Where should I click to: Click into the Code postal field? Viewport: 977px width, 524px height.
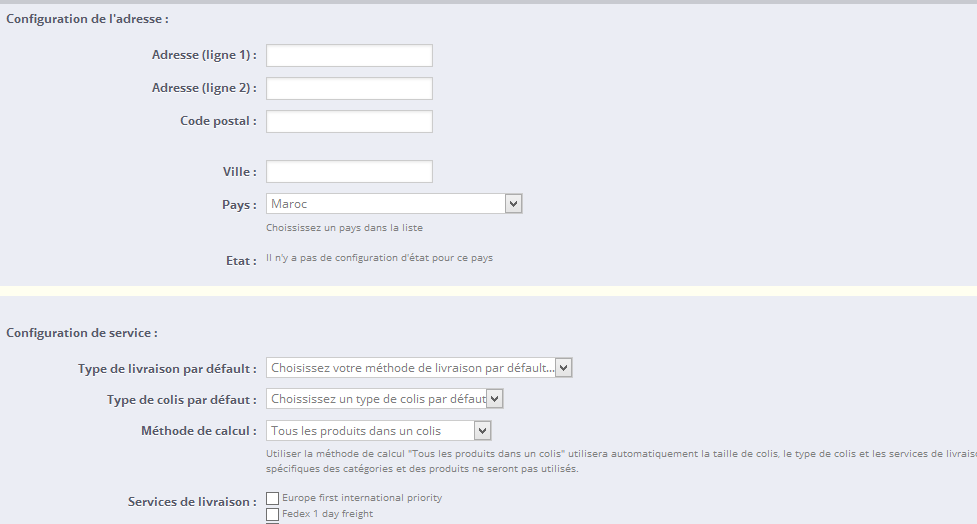[x=349, y=121]
